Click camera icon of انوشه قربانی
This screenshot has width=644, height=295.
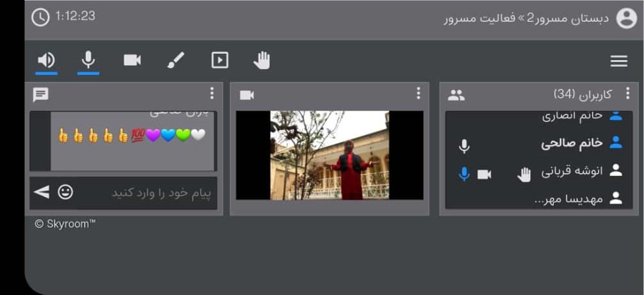coord(484,174)
